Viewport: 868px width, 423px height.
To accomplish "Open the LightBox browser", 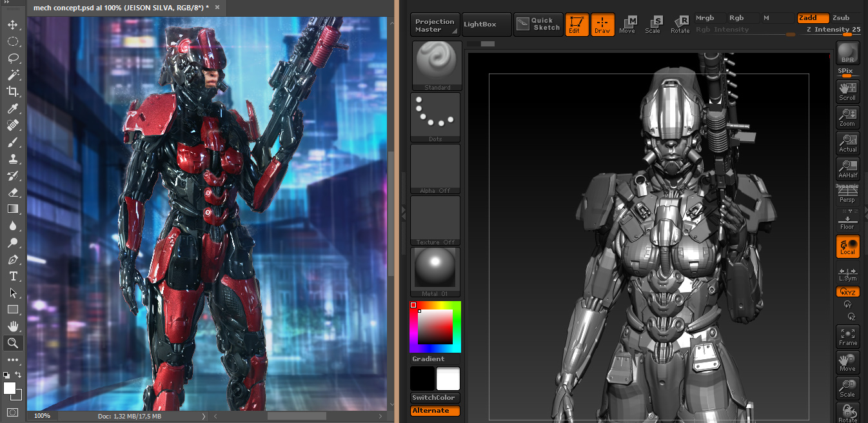I will 486,25.
